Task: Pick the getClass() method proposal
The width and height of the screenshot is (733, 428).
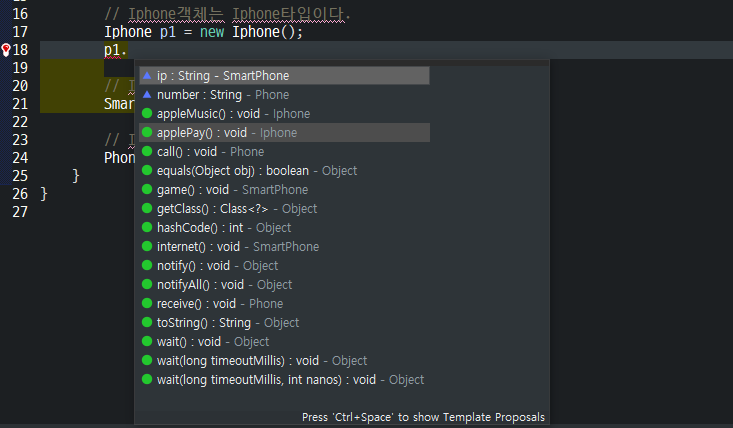Action: pyautogui.click(x=284, y=209)
